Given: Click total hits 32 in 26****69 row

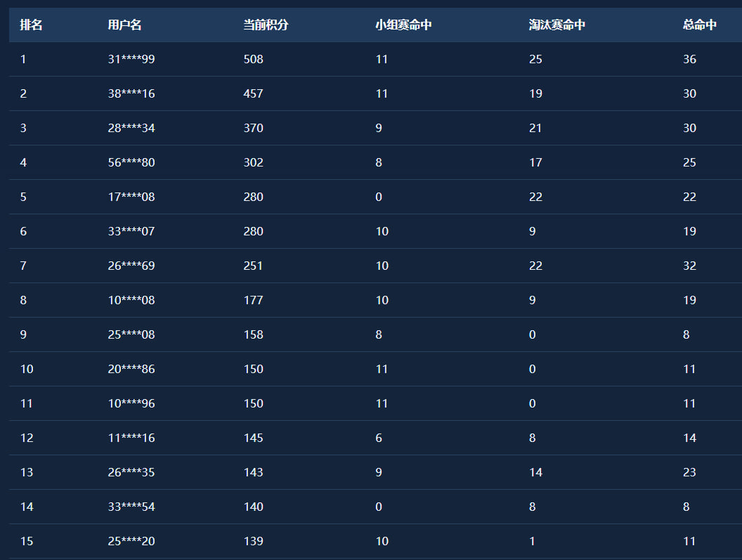Looking at the screenshot, I should tap(689, 266).
